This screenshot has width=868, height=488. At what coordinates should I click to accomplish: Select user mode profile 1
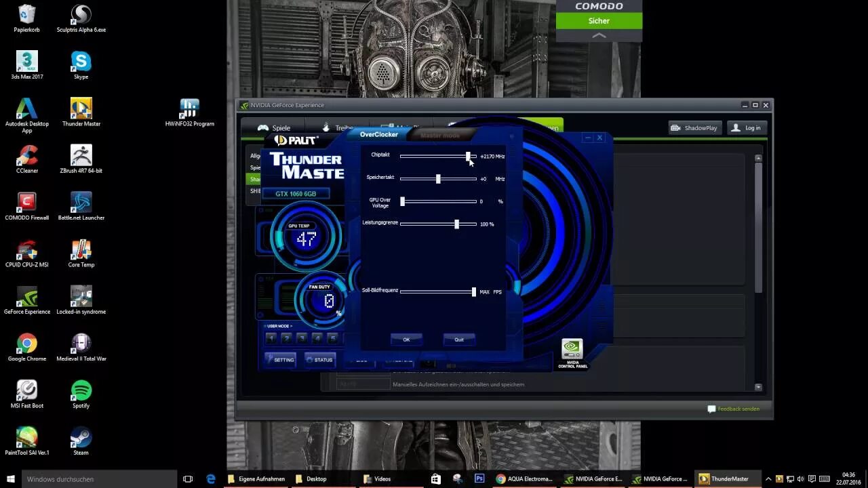point(271,338)
